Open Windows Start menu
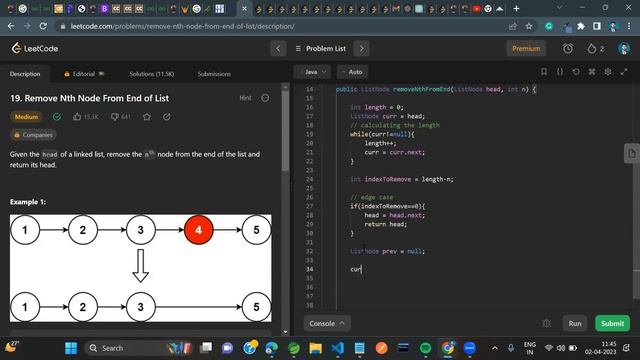This screenshot has width=640, height=360. [x=71, y=348]
